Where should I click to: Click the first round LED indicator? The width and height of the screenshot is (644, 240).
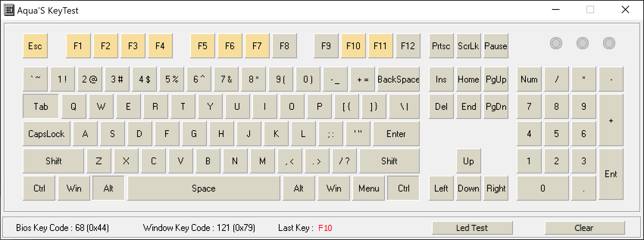coord(556,43)
